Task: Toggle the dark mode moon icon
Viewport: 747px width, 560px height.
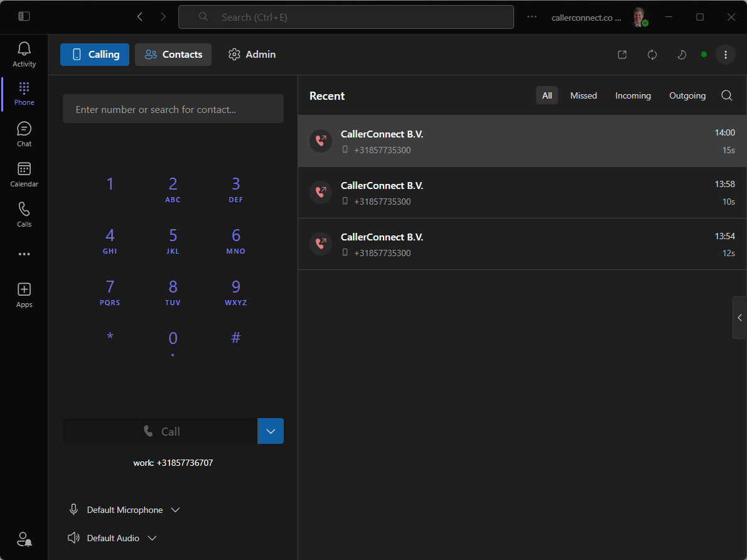Action: [x=682, y=55]
